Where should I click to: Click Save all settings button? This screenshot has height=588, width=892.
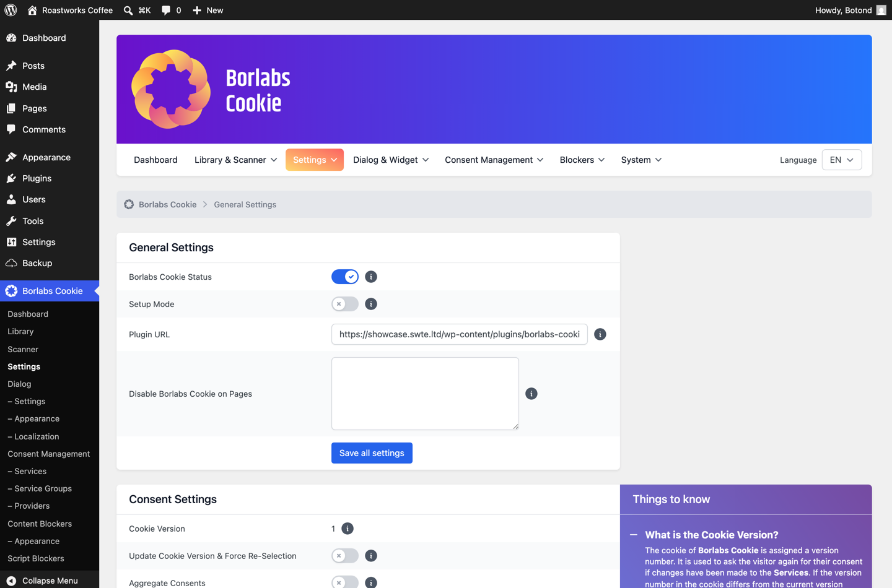372,453
